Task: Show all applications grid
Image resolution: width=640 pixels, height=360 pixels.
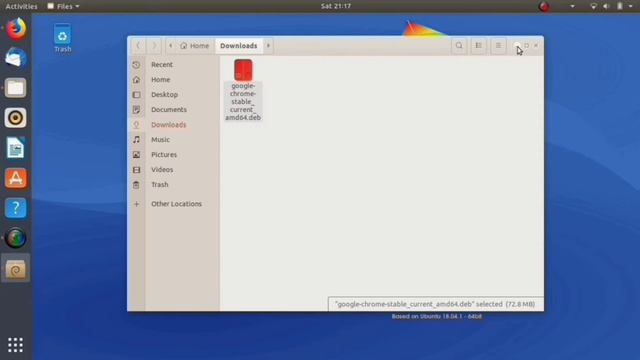Action: pos(16,345)
